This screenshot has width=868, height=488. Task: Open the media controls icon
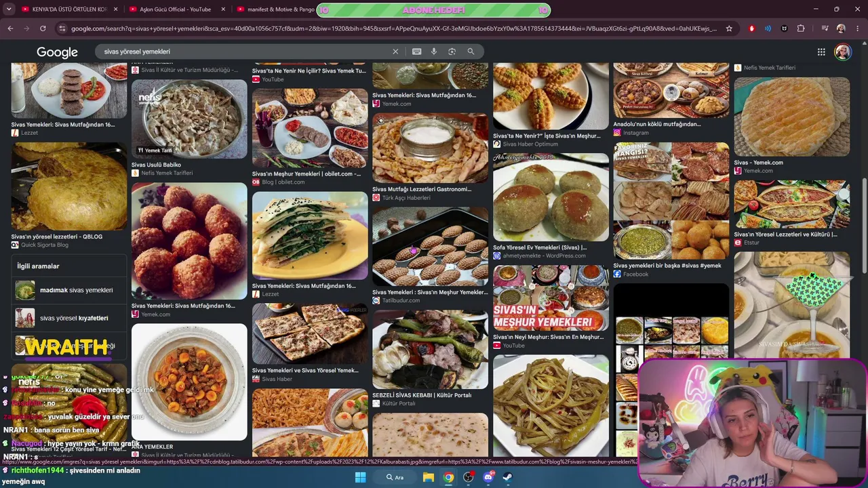(825, 28)
